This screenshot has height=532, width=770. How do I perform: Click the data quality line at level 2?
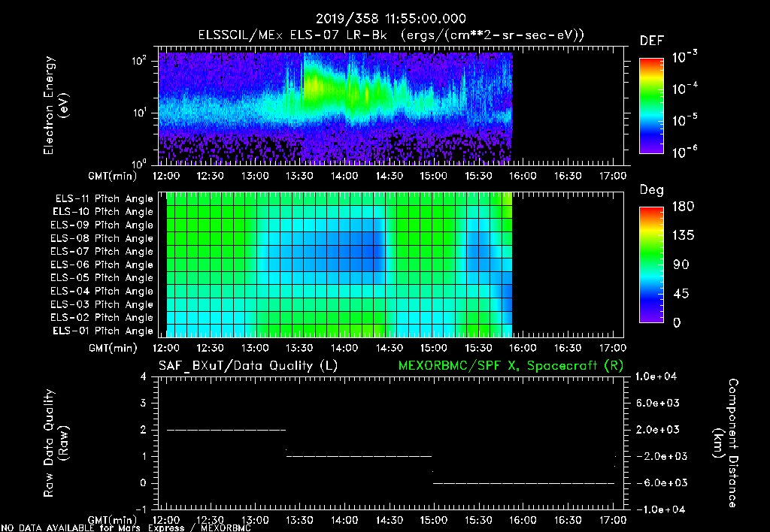226,430
